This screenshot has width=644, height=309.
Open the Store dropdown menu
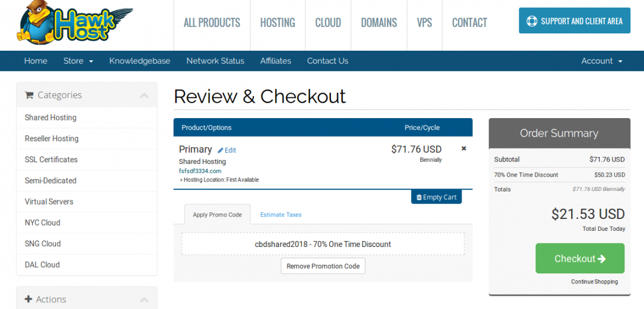[x=78, y=61]
